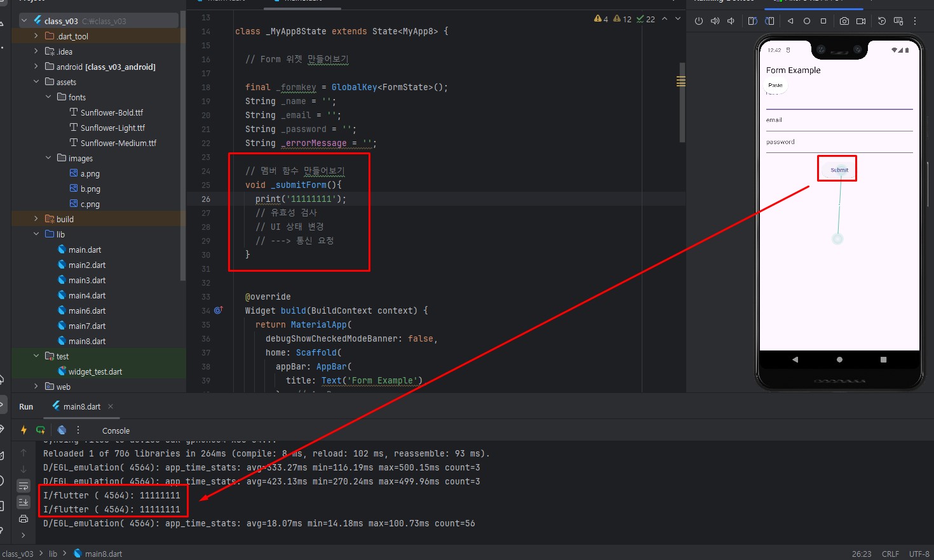
Task: Click the emulator toolbar Back triangle icon
Action: coord(790,21)
